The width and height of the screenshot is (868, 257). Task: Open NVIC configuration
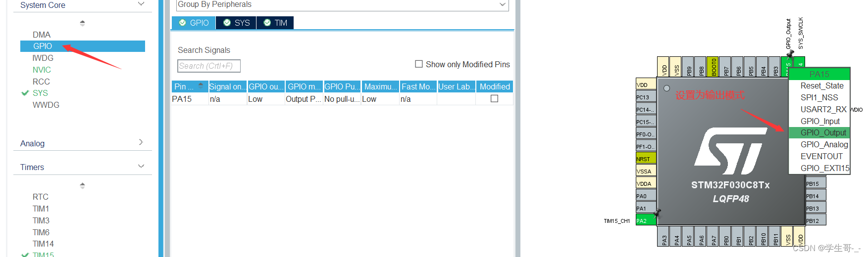click(x=42, y=70)
